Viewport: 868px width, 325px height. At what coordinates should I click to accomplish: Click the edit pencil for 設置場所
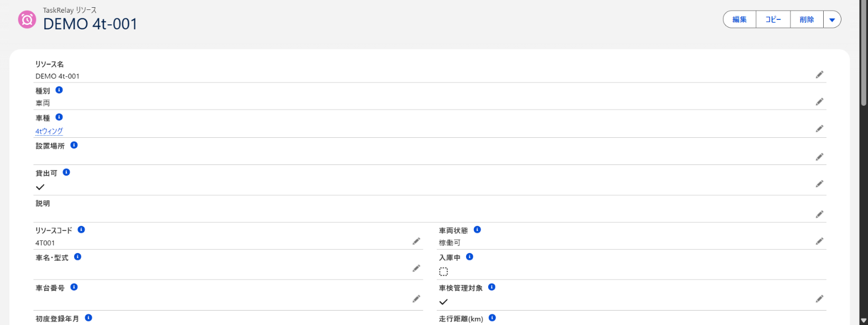click(819, 157)
